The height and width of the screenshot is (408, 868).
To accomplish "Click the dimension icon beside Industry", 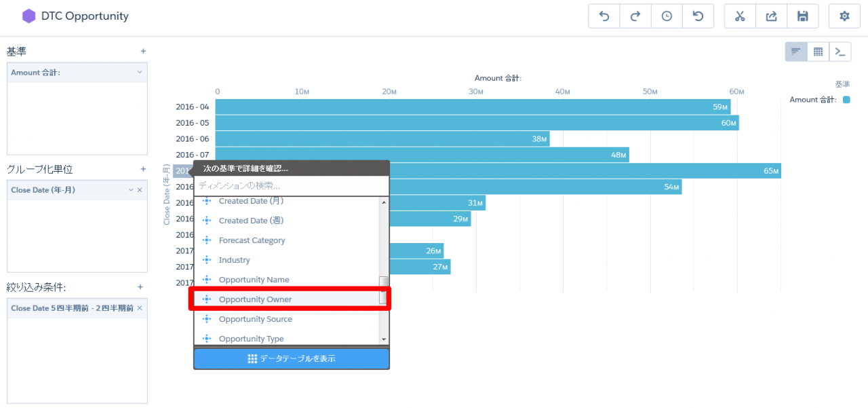I will (x=207, y=260).
